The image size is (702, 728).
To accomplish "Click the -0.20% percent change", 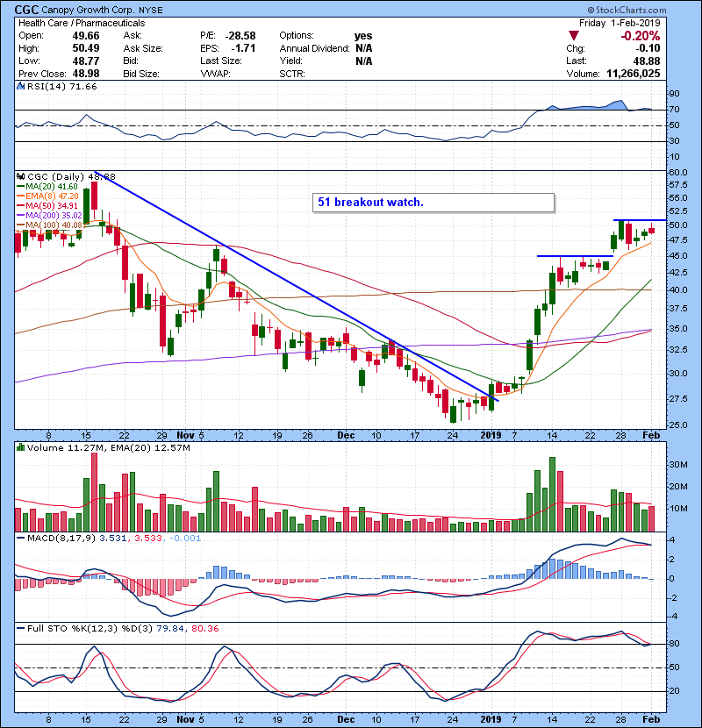I will click(x=641, y=36).
